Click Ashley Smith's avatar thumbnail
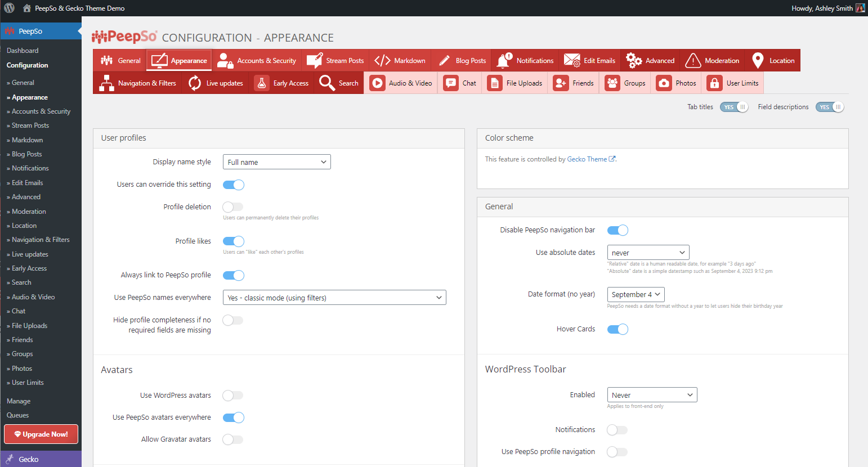868x467 pixels. click(x=860, y=8)
